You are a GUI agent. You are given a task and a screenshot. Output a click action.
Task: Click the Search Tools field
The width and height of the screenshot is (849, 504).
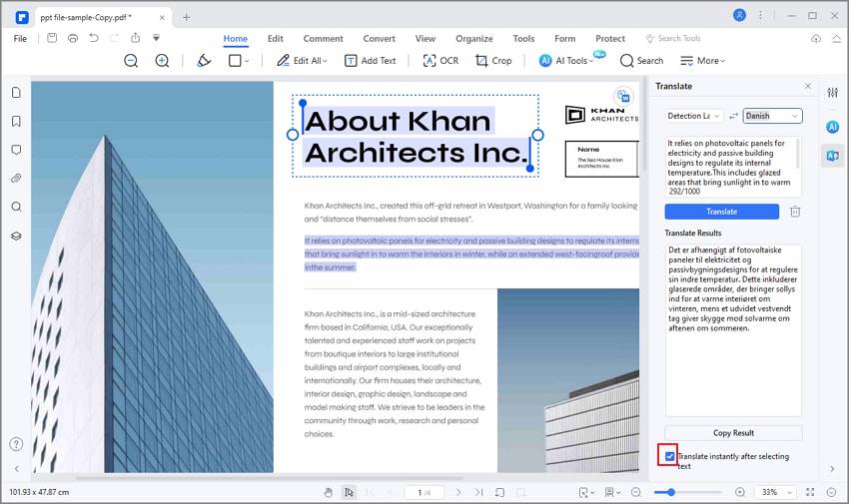pyautogui.click(x=673, y=38)
